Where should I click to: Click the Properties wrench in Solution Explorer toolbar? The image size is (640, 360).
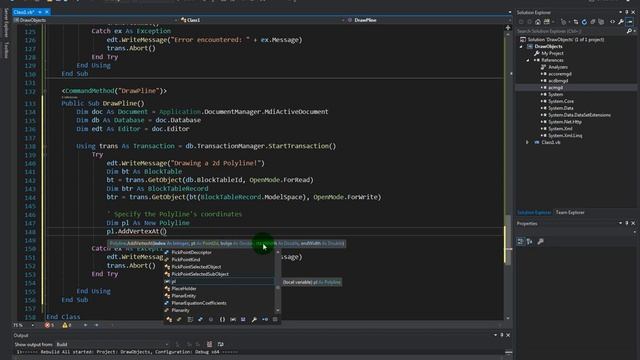point(621,22)
